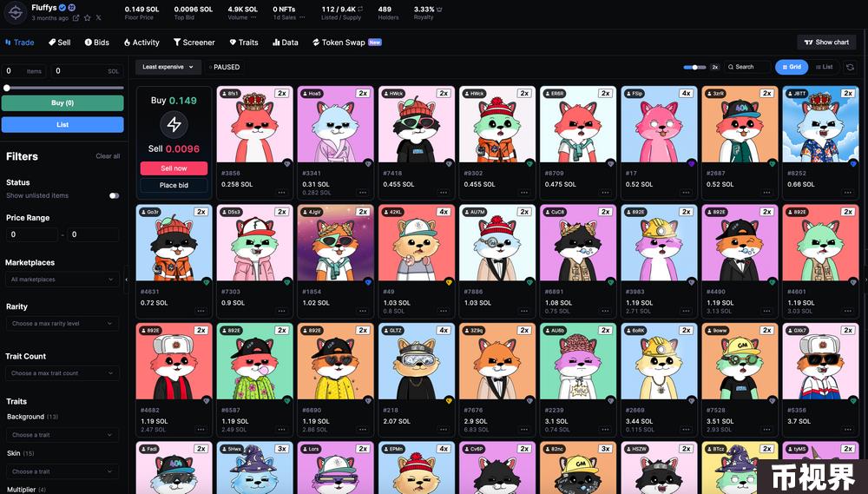Open the Choose a max trait count dropdown
The image size is (868, 494).
(x=62, y=373)
